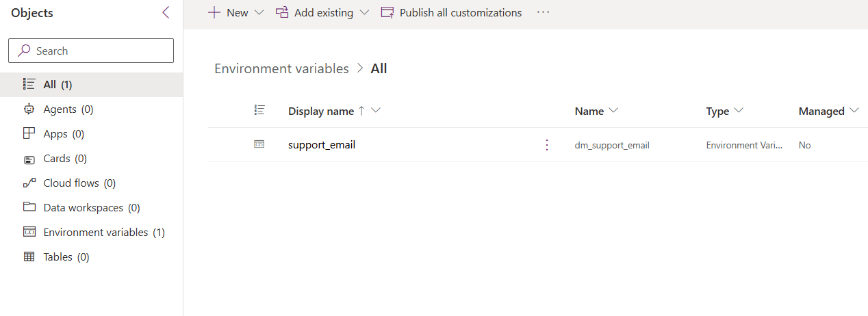Open the support_email variable link
Image resolution: width=868 pixels, height=316 pixels.
click(x=322, y=145)
